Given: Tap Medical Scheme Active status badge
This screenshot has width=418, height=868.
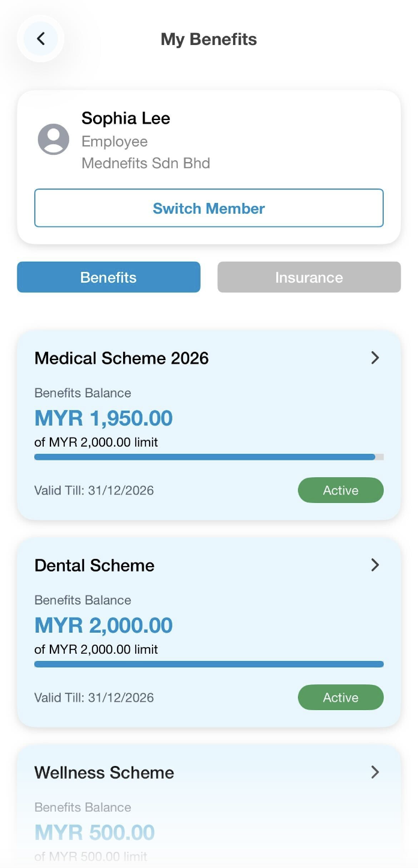Looking at the screenshot, I should tap(341, 490).
